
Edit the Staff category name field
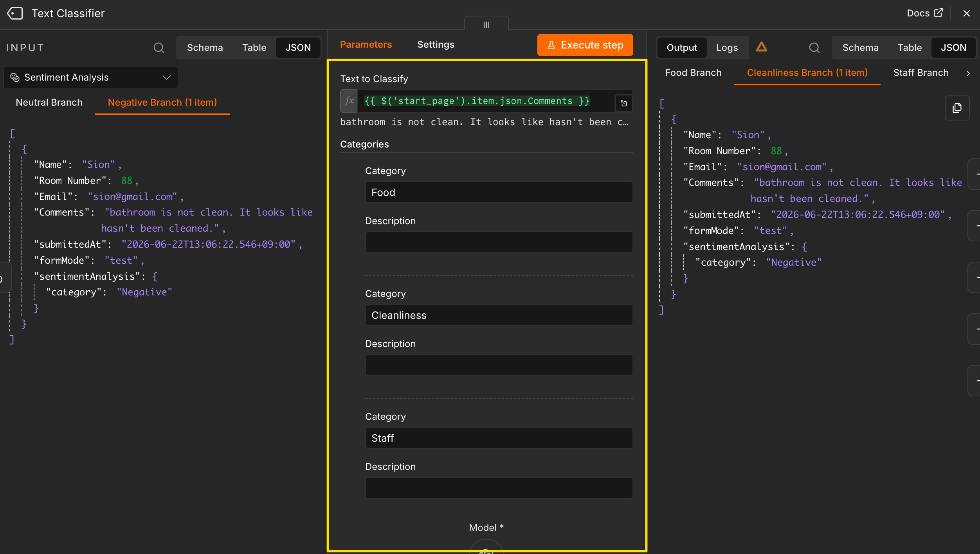[499, 438]
